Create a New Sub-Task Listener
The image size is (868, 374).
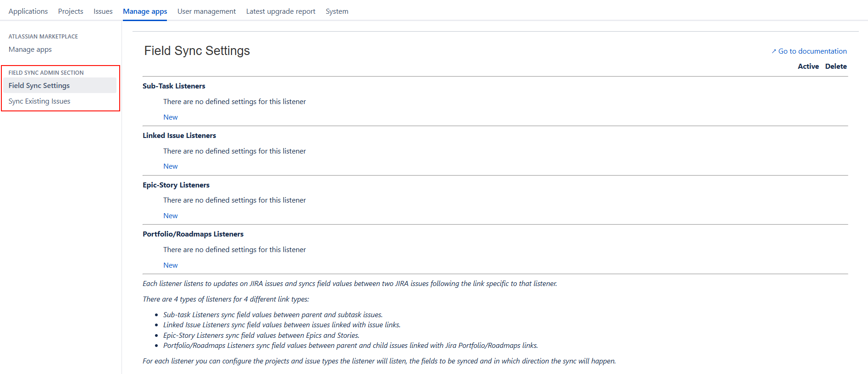click(x=171, y=117)
